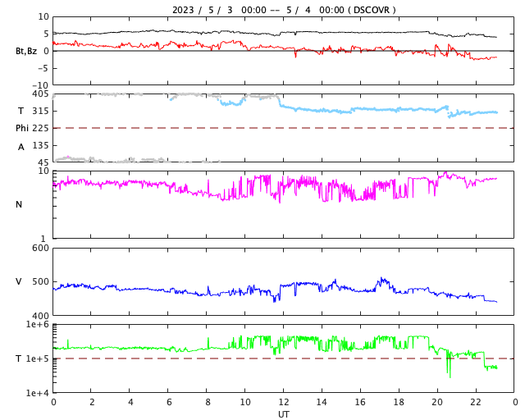Click the UT x-axis label
Viewport: 525px width, 420px height.
(x=283, y=414)
